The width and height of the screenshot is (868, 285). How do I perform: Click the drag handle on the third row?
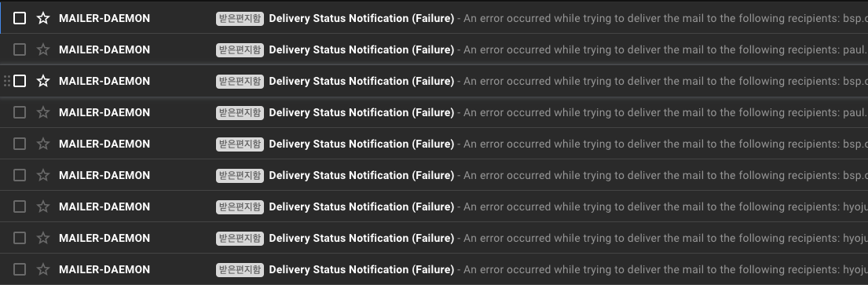pyautogui.click(x=6, y=82)
